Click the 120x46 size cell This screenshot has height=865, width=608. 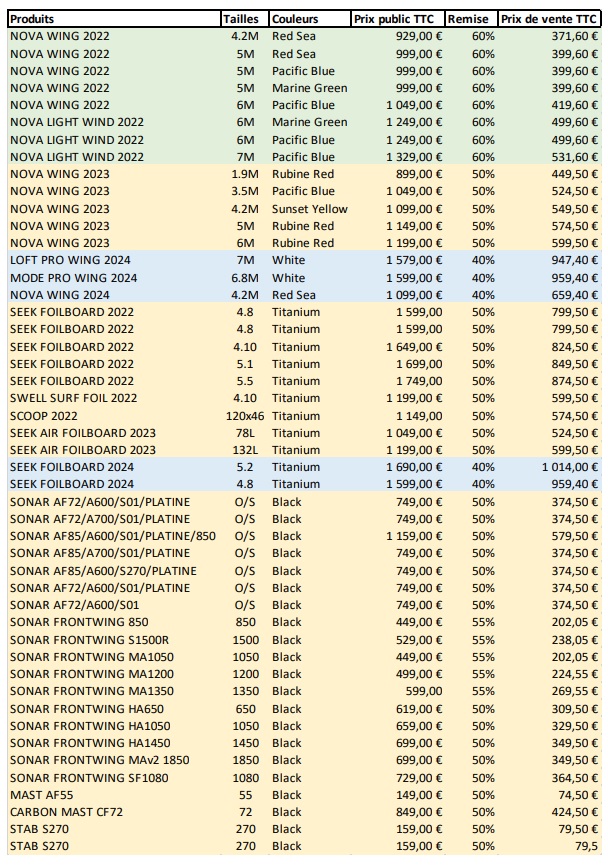coord(243,415)
